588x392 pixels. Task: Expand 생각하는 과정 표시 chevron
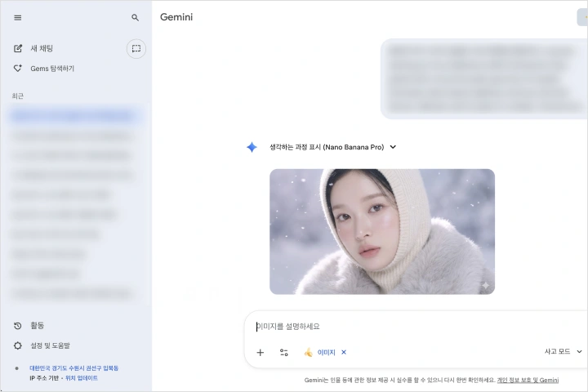coord(393,147)
